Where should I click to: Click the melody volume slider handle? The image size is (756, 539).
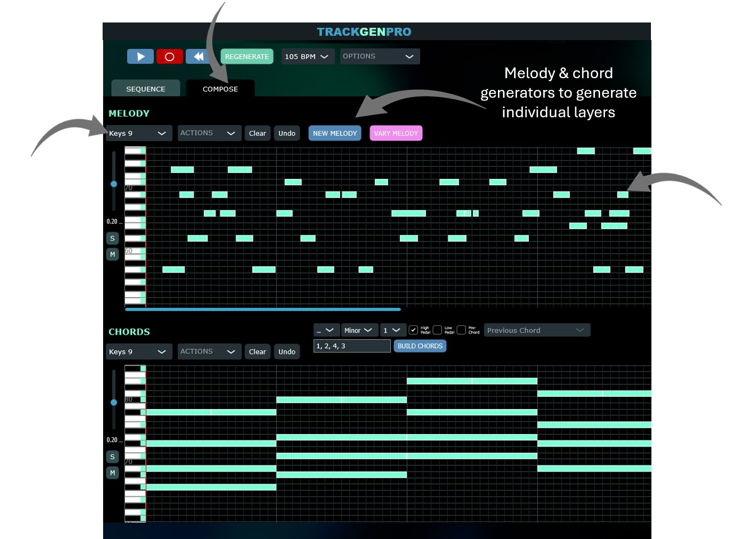pos(114,184)
